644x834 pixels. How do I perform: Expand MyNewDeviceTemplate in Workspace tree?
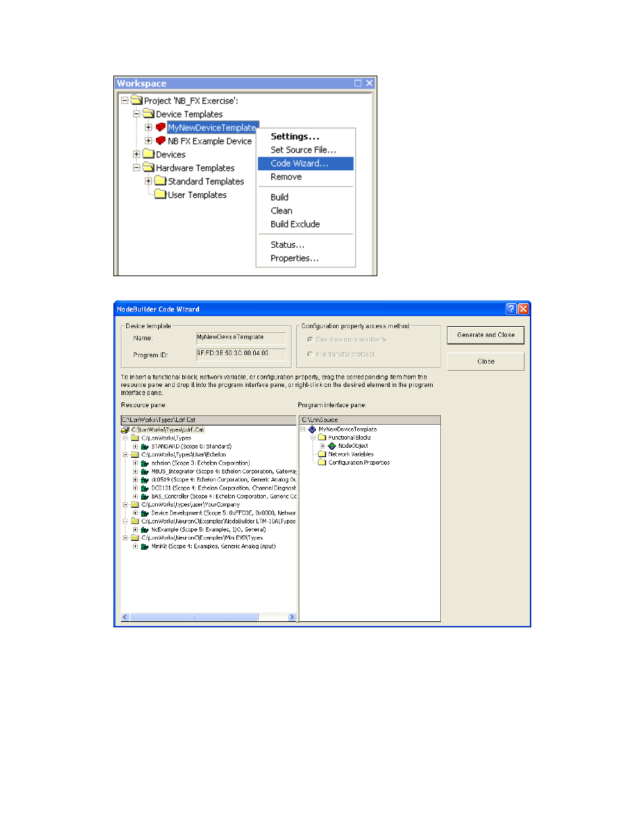pos(149,127)
